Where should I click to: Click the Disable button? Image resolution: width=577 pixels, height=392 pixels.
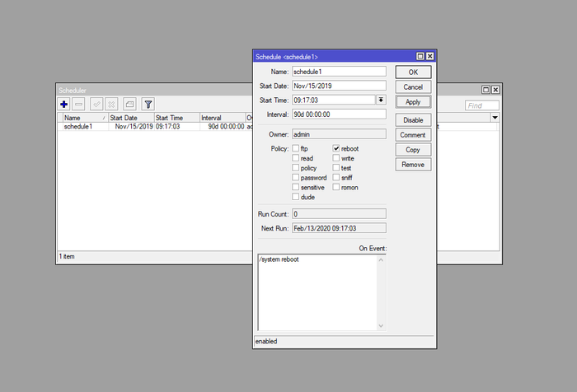[x=413, y=120]
